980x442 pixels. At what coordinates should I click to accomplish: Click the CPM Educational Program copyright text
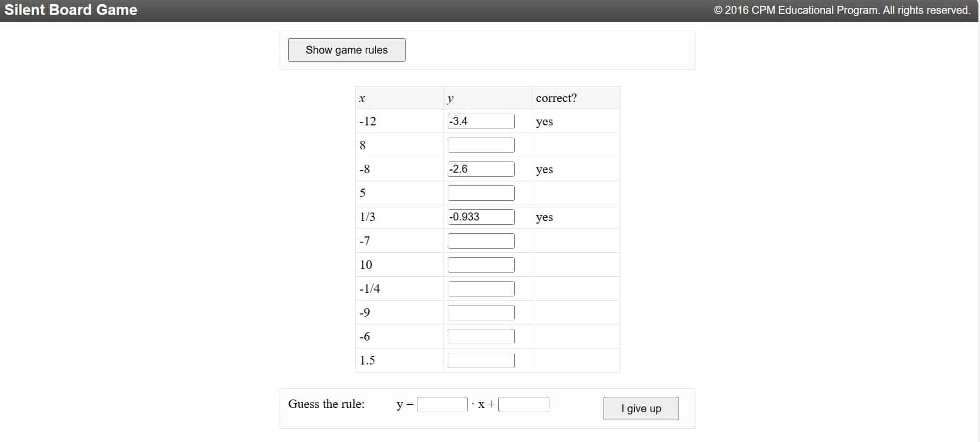[x=842, y=10]
